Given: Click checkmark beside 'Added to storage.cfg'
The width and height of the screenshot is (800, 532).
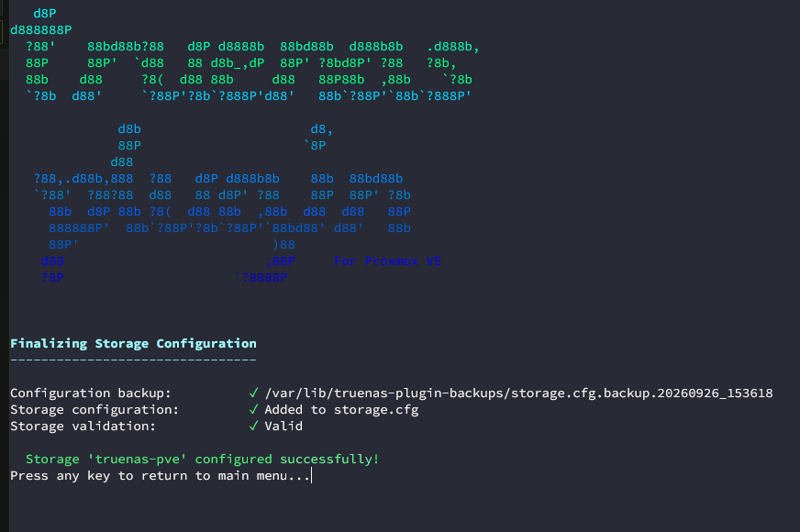Looking at the screenshot, I should [253, 410].
